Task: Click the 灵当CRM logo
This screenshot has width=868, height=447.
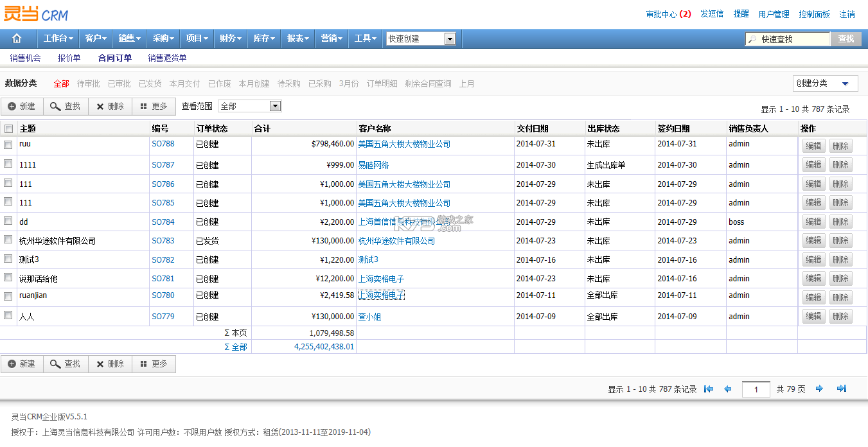Action: point(36,13)
